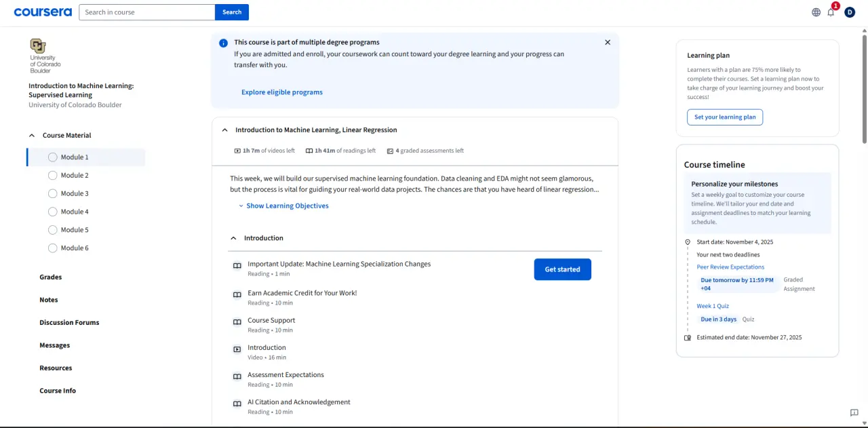
Task: Click reading icon beside Earn Academic Credit
Action: coord(237,295)
